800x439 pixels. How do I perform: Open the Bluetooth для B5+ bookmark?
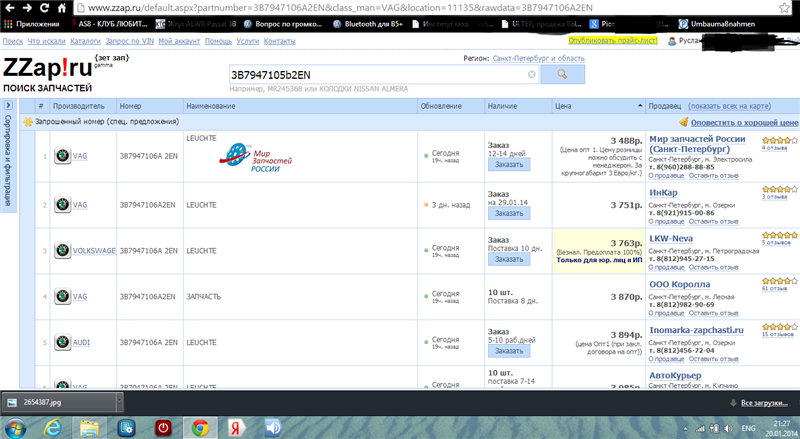(x=368, y=24)
